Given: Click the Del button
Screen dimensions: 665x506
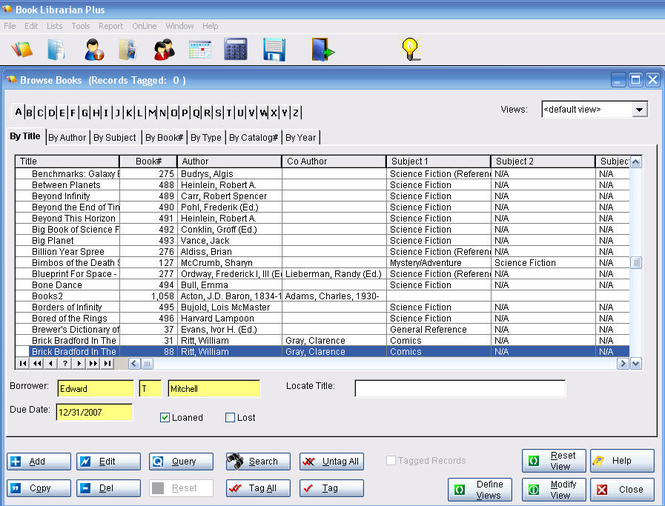Looking at the screenshot, I should 109,488.
